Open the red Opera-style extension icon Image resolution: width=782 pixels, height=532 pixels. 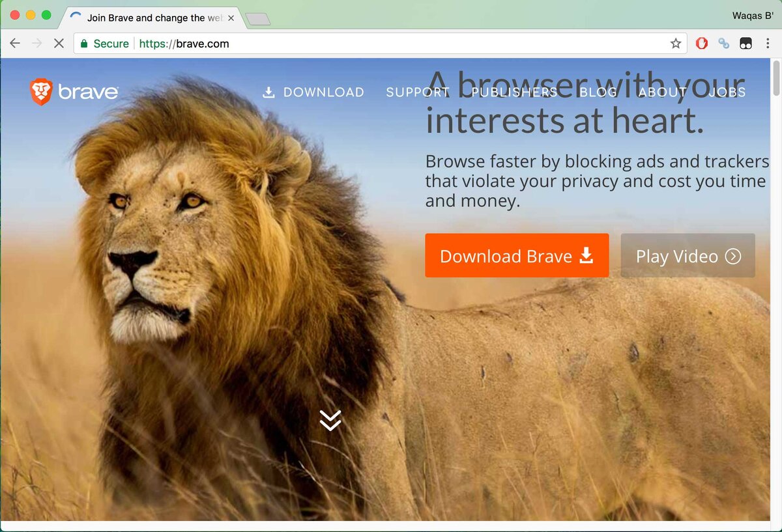[702, 44]
